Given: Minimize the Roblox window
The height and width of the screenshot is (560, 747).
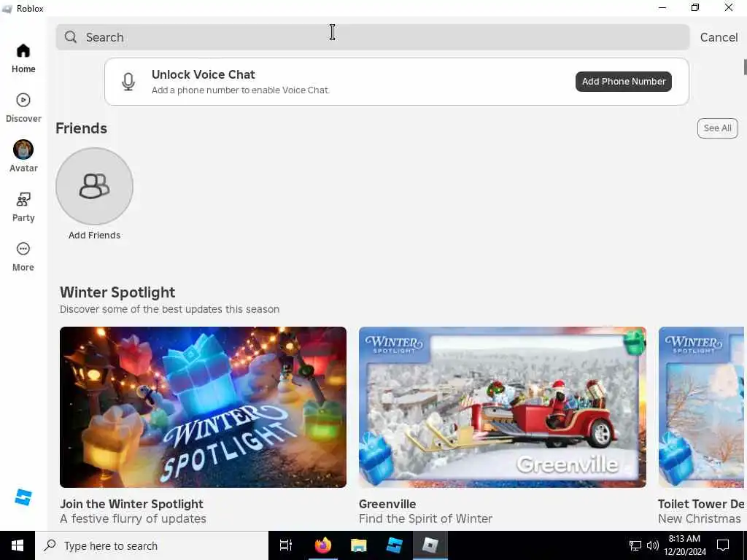Looking at the screenshot, I should (662, 7).
